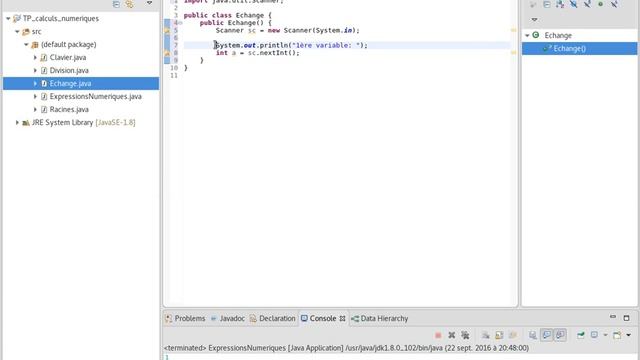
Task: Select the src source folder
Action: tap(36, 31)
